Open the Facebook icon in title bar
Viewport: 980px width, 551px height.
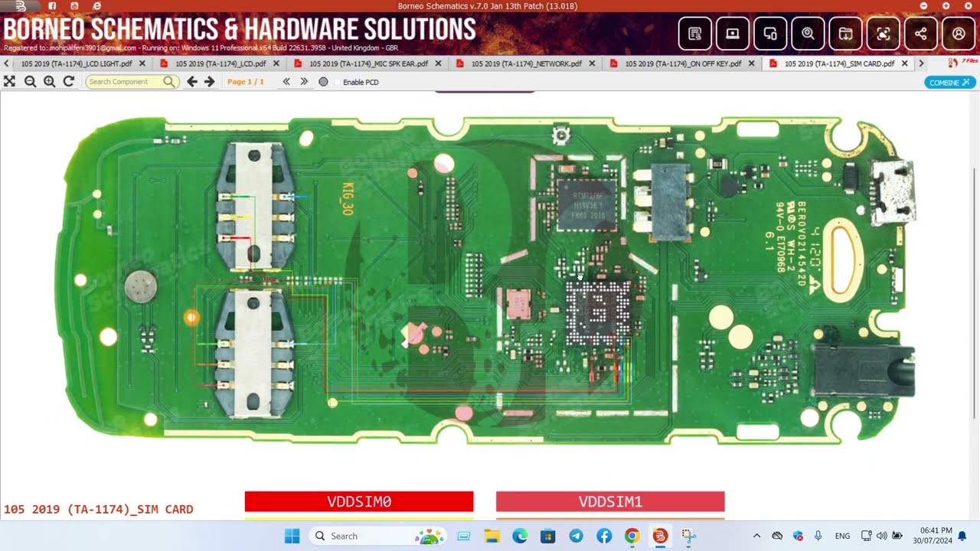52,5
